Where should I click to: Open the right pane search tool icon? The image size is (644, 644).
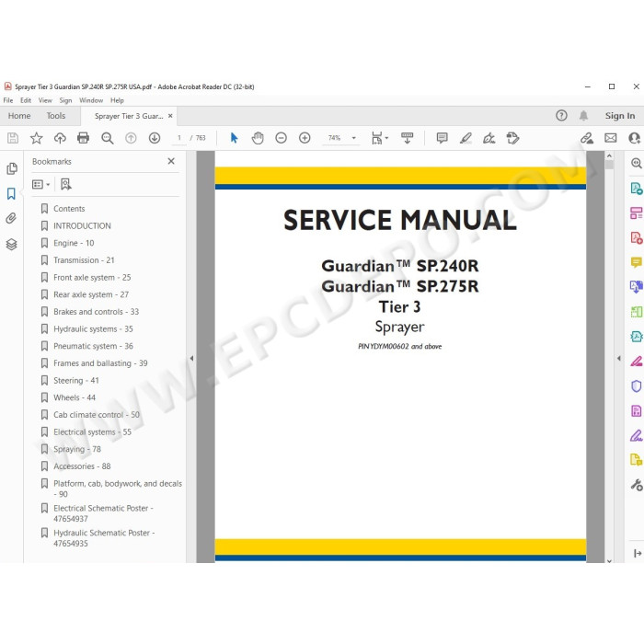tap(637, 163)
